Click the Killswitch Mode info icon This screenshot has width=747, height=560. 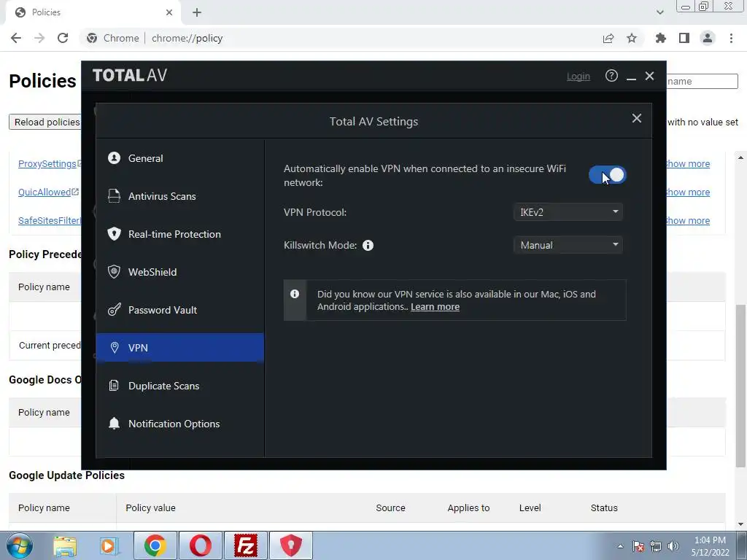[x=368, y=245]
